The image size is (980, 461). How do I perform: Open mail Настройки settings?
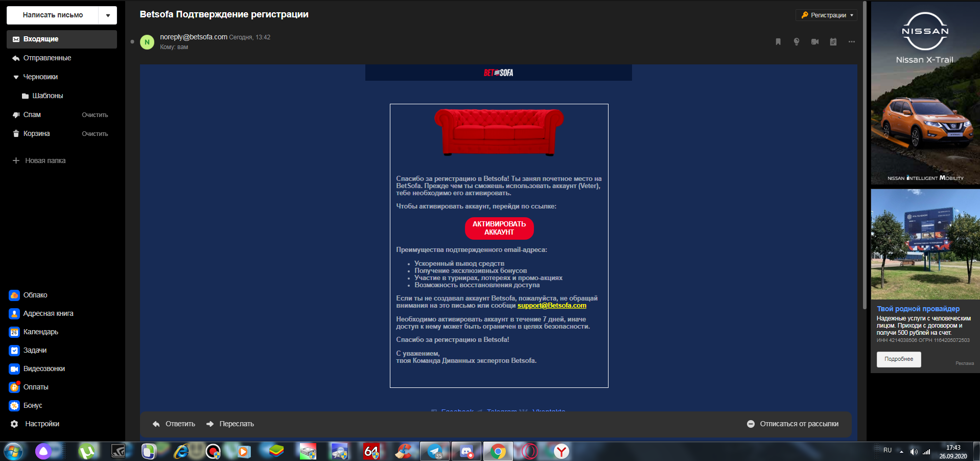(x=35, y=424)
